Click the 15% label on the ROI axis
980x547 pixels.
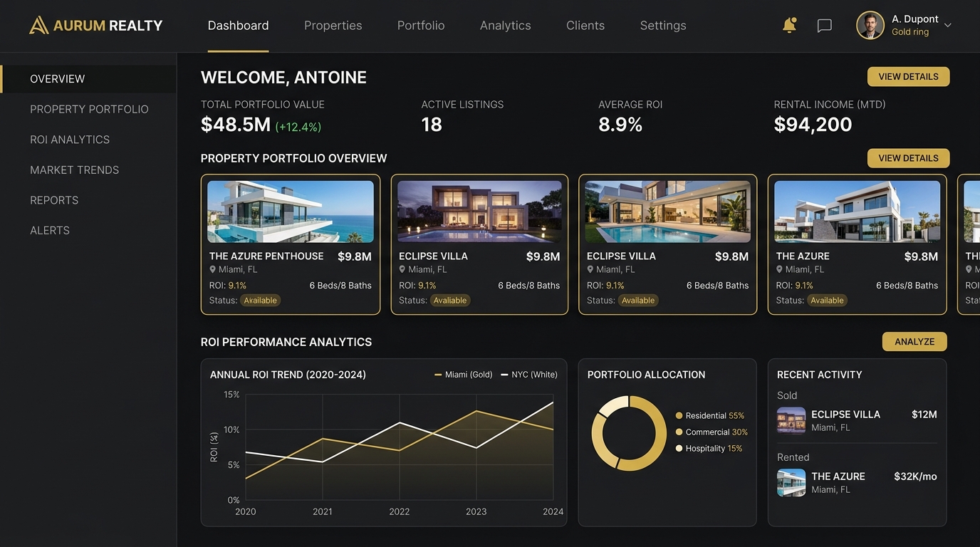tap(231, 395)
